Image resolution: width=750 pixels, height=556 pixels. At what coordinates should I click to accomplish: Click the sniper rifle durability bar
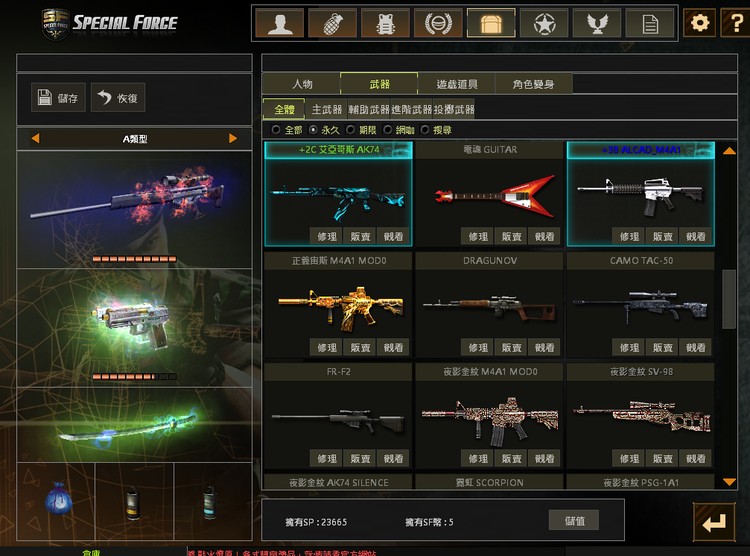tap(134, 259)
